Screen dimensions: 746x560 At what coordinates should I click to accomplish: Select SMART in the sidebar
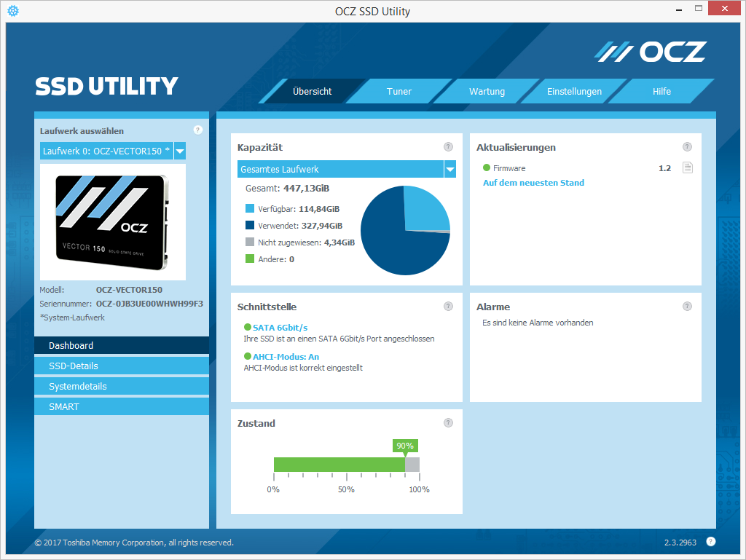click(122, 406)
